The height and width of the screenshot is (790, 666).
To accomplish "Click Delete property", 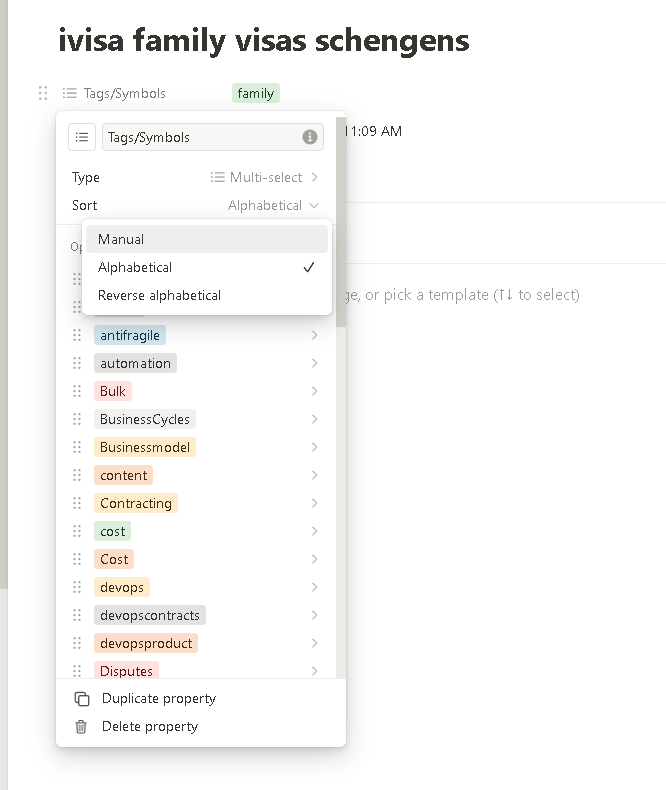I will click(201, 727).
